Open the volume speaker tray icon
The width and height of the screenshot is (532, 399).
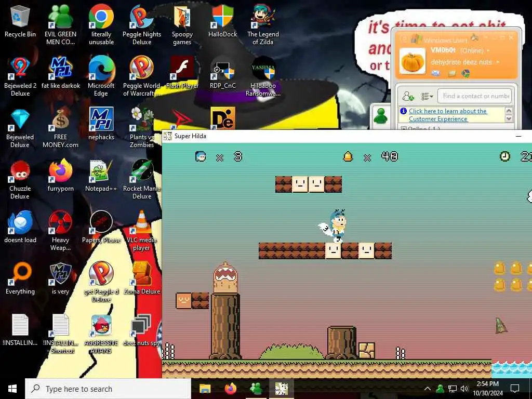pyautogui.click(x=464, y=389)
